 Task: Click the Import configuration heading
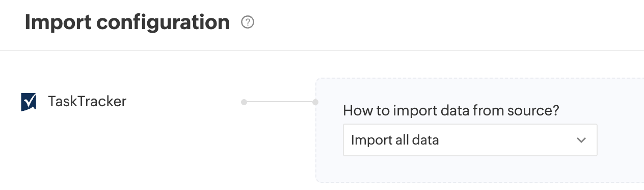pos(127,22)
